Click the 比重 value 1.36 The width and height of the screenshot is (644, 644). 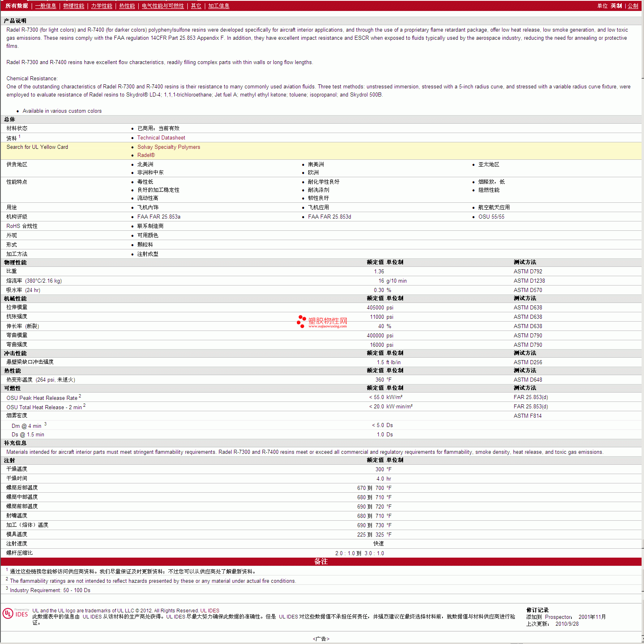379,272
